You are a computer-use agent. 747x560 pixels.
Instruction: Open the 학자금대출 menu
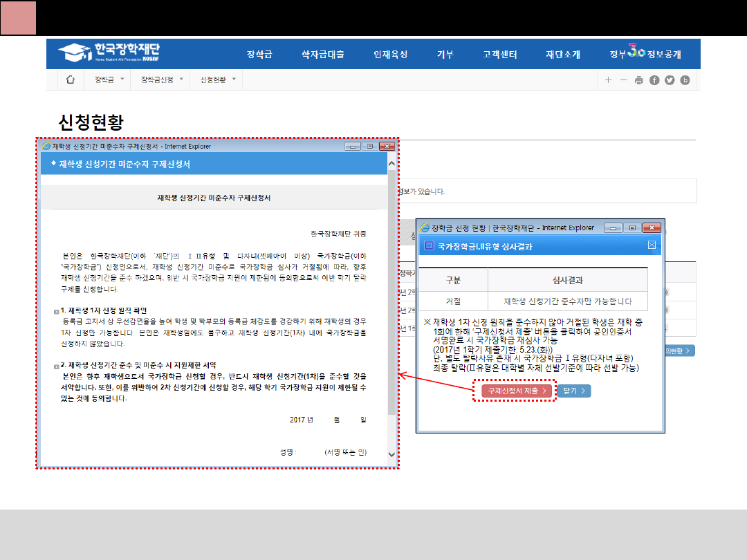tap(323, 55)
